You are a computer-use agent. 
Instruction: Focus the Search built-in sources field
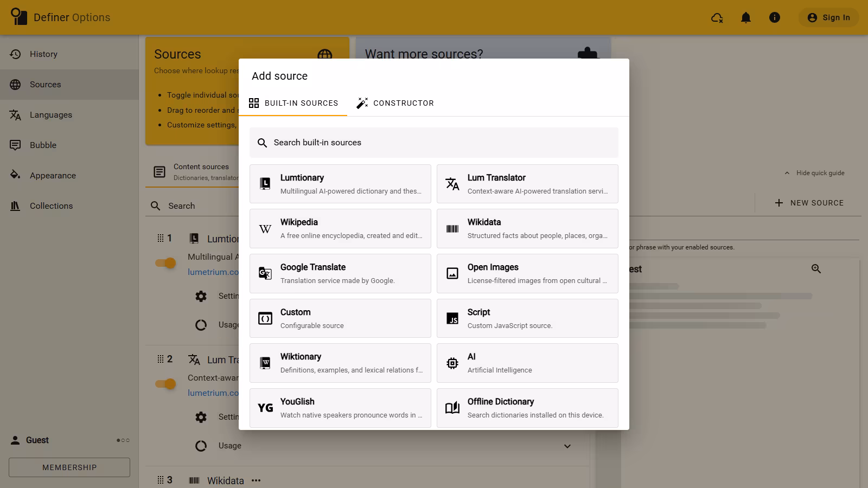(434, 143)
